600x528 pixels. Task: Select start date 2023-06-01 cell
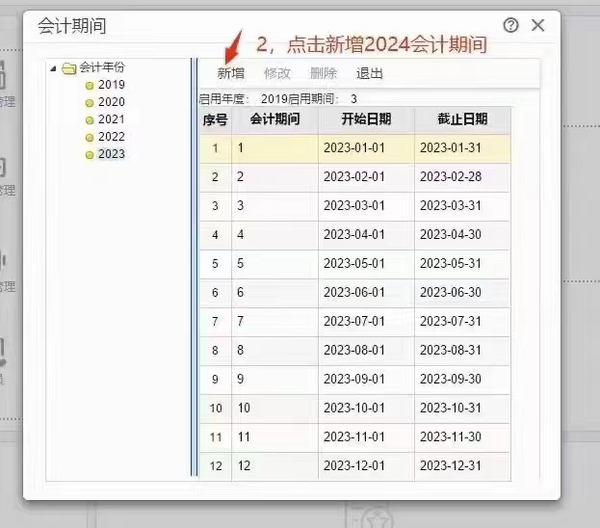(366, 293)
